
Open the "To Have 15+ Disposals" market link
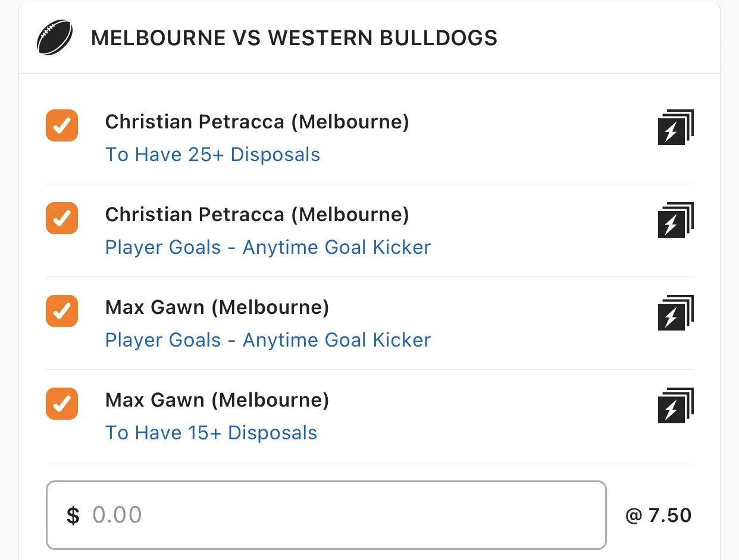(211, 433)
